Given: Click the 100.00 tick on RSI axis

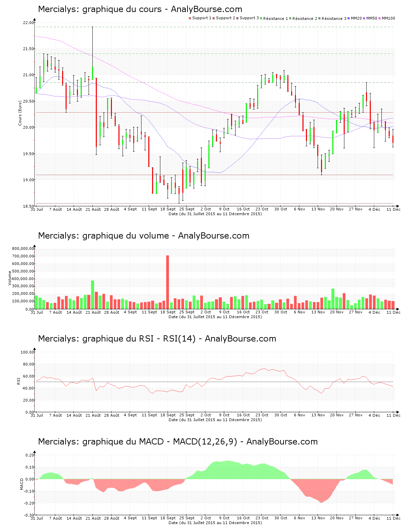Looking at the screenshot, I should 27,352.
